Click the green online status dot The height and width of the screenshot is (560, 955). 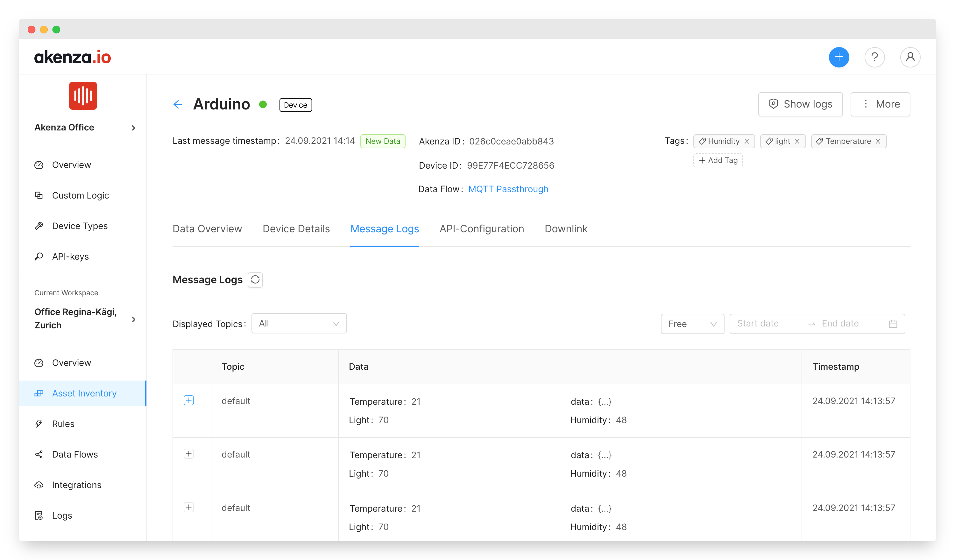[x=263, y=104]
